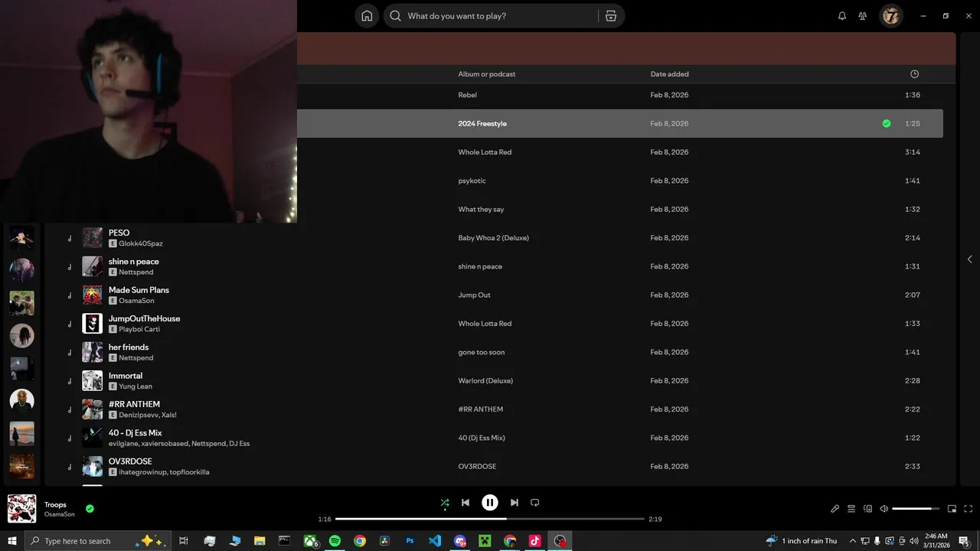Open Task View on the taskbar
980x551 pixels.
click(x=184, y=541)
